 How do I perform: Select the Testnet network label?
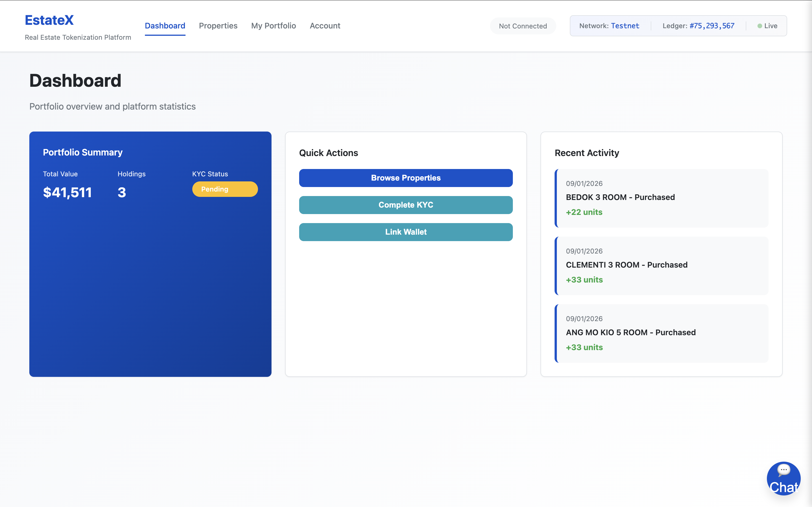point(625,26)
